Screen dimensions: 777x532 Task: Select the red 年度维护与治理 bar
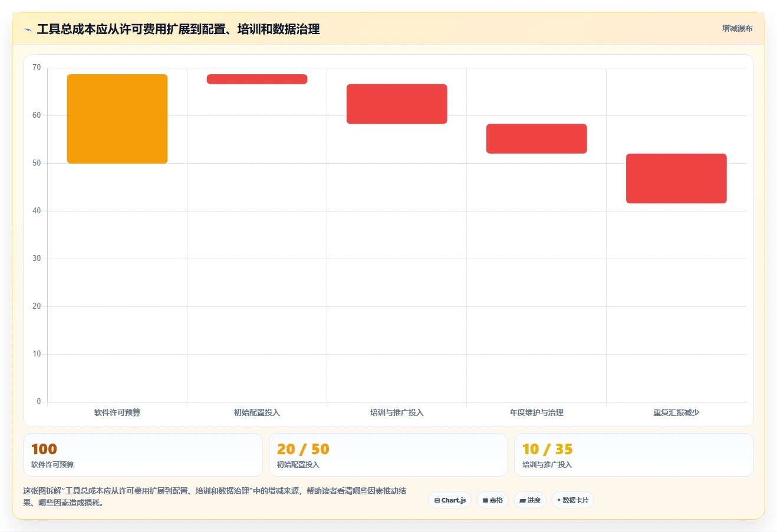pyautogui.click(x=536, y=138)
